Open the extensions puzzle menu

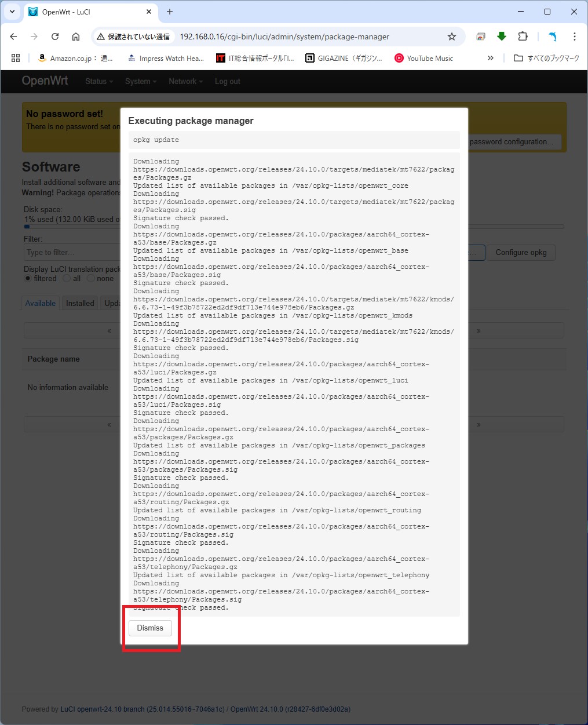click(x=523, y=37)
